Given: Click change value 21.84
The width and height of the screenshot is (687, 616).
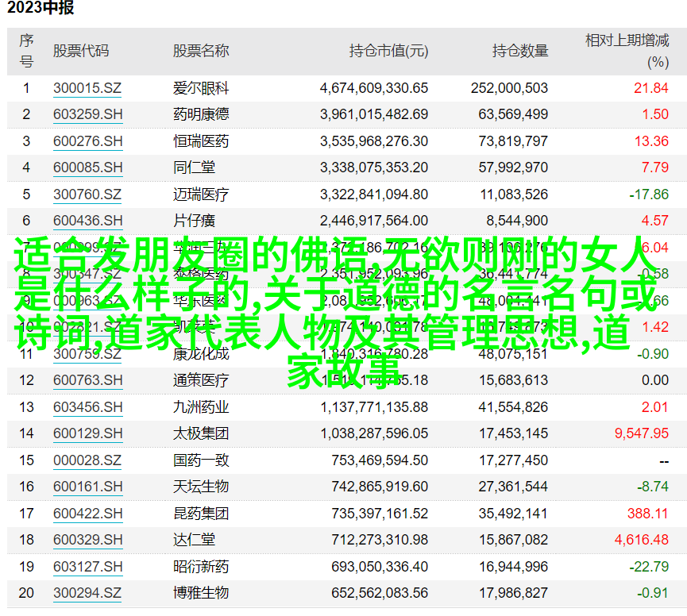Looking at the screenshot, I should tap(651, 88).
